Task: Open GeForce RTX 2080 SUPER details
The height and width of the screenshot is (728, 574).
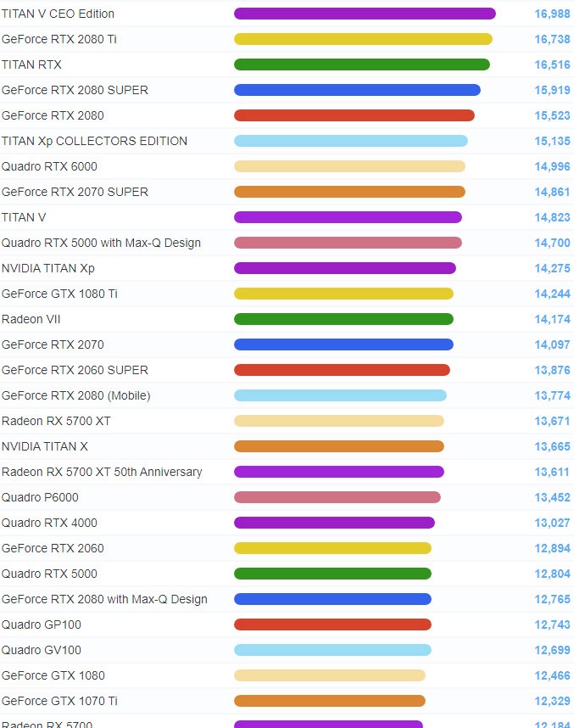Action: (x=75, y=90)
